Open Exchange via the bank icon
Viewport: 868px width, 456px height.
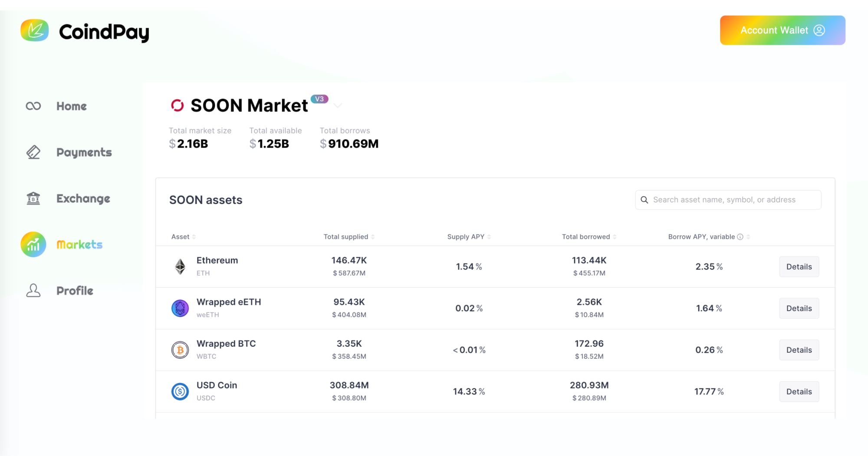click(x=33, y=198)
